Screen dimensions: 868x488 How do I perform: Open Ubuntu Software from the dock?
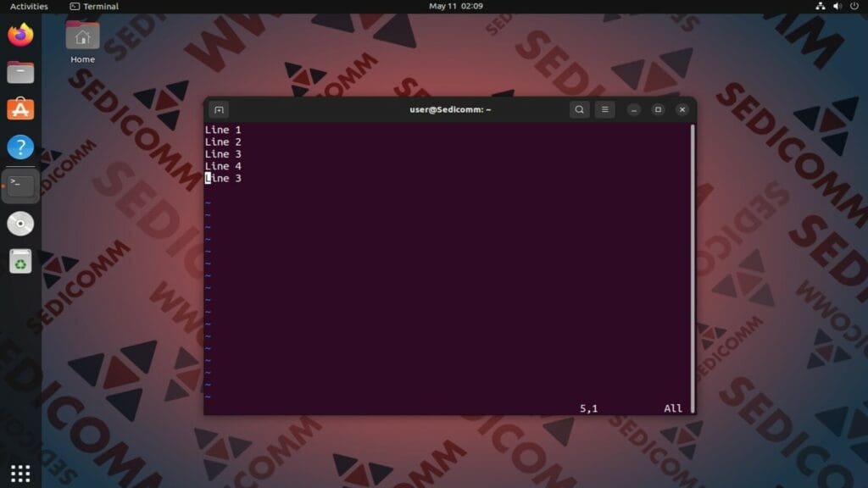point(20,109)
